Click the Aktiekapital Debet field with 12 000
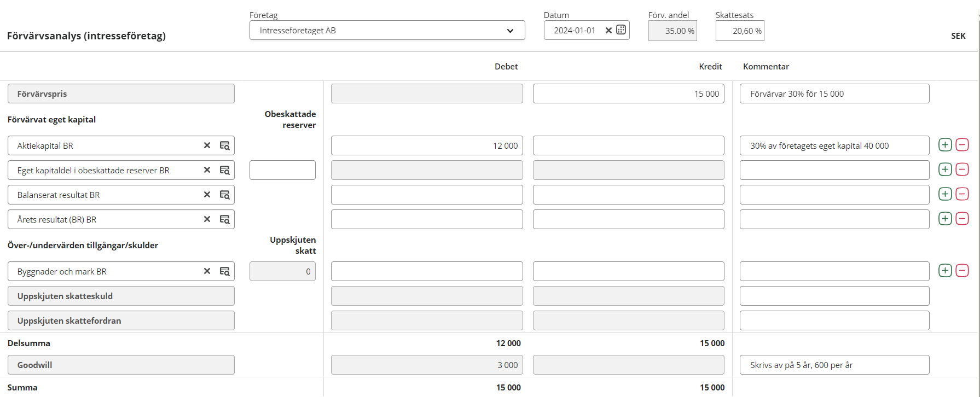This screenshot has width=980, height=397. (x=426, y=145)
